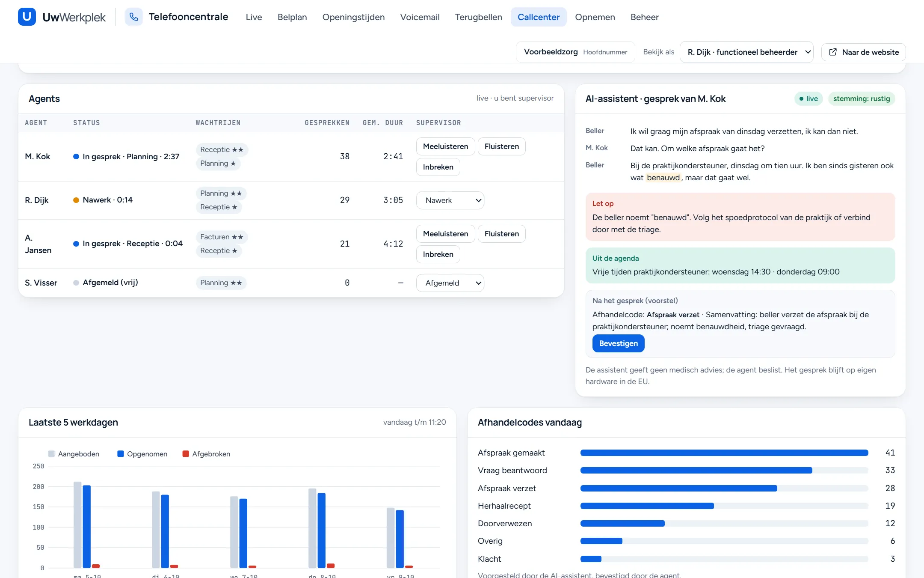The height and width of the screenshot is (578, 924).
Task: Click the UwWerkplek logo icon
Action: pyautogui.click(x=27, y=17)
